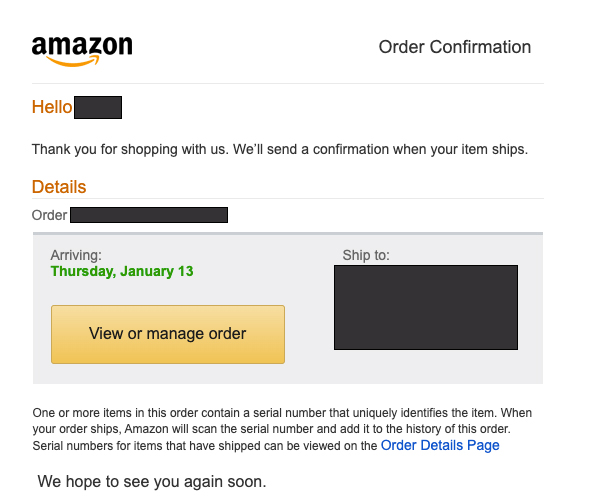Viewport: 595px width, 500px height.
Task: Click the redacted Ship to address block
Action: pyautogui.click(x=426, y=307)
